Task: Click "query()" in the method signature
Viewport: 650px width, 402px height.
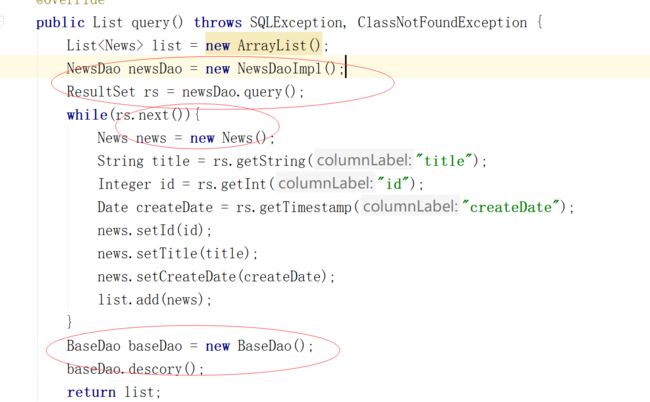Action: tap(157, 22)
